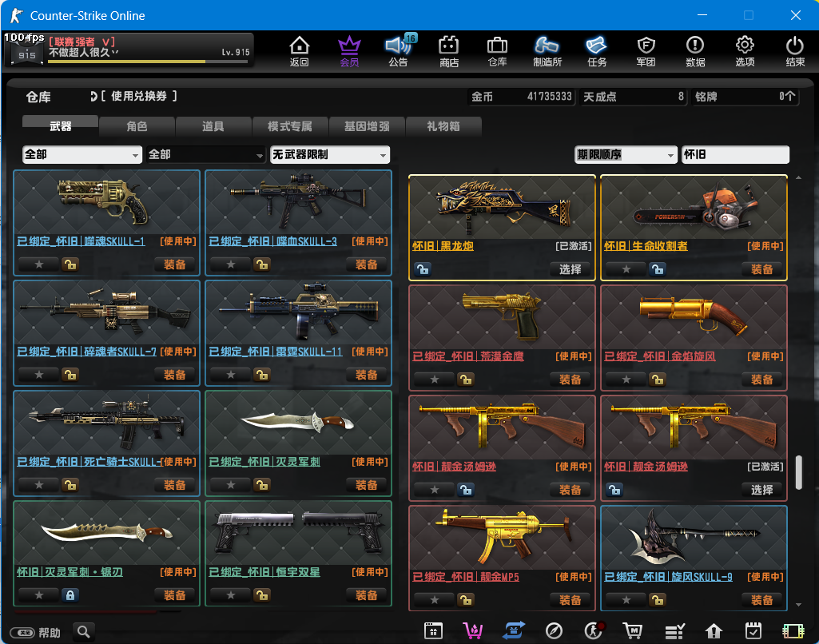Toggle favorite star for 噬魂SKULL-1
This screenshot has height=644, width=819.
(x=38, y=264)
